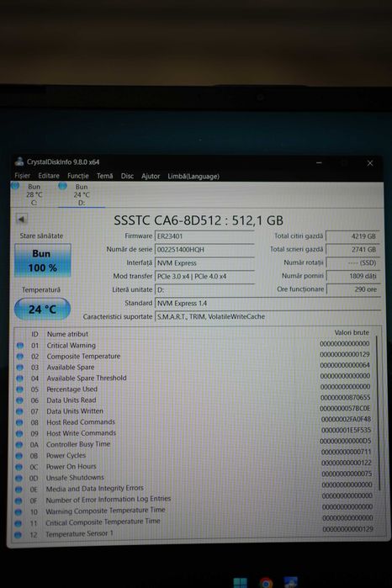
Task: Click Total scrieri gazdă value 2741 GB
Action: (x=353, y=249)
